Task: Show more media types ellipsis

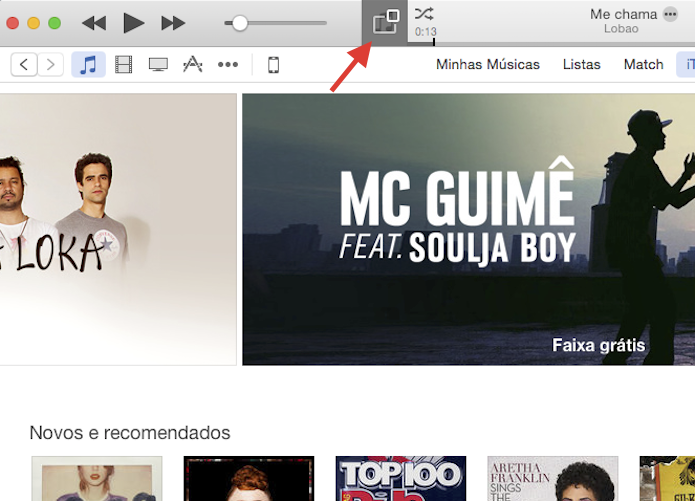Action: click(x=228, y=65)
